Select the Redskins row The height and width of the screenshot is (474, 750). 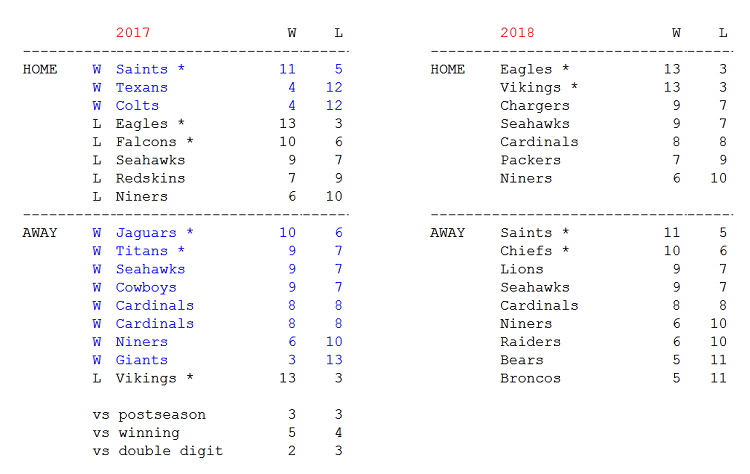(x=218, y=178)
